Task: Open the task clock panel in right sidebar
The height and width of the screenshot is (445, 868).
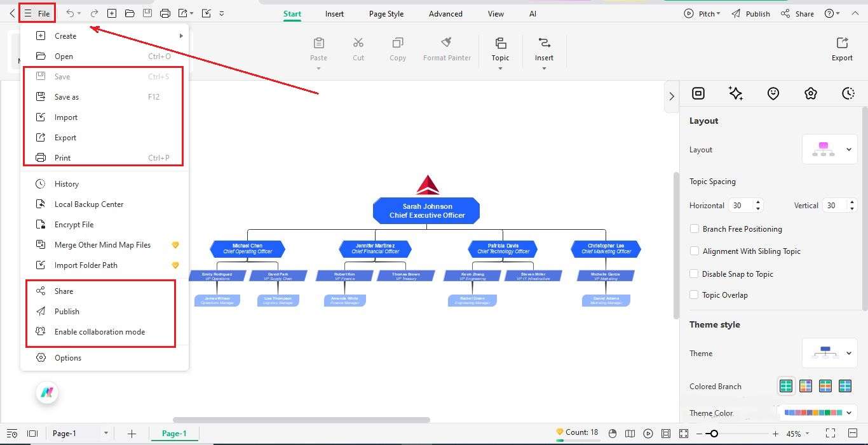Action: (x=848, y=93)
